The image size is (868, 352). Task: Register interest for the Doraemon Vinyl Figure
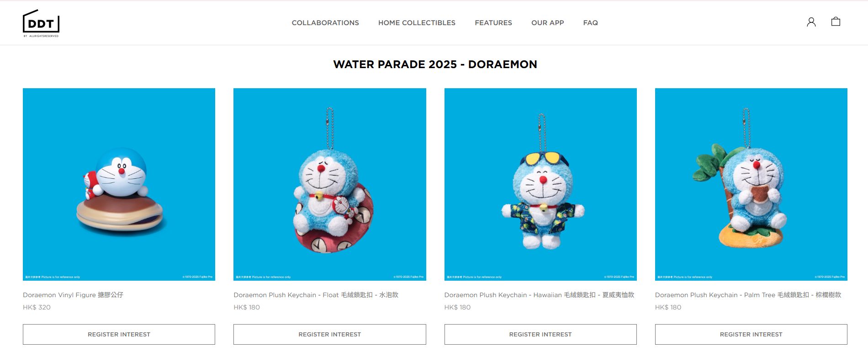(119, 334)
